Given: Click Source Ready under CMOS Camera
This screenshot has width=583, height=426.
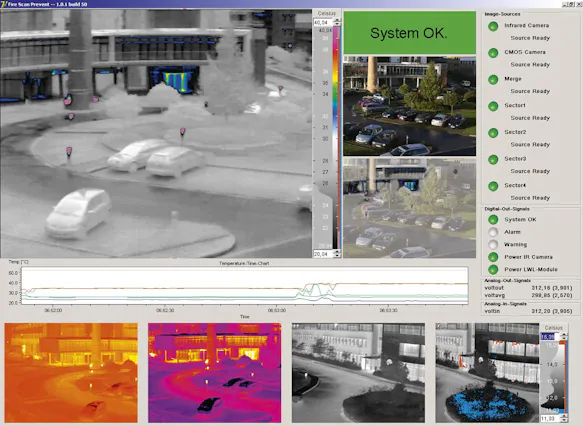Looking at the screenshot, I should [530, 65].
